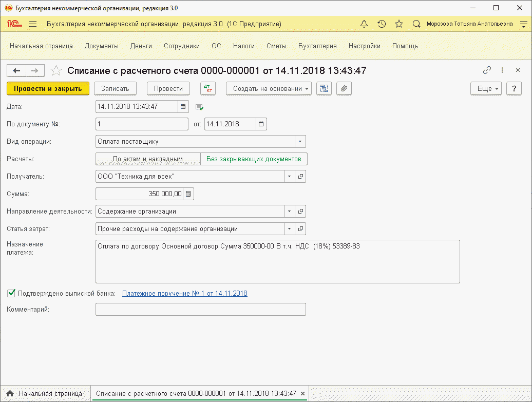Open the Бухгалтерия section

[x=317, y=46]
